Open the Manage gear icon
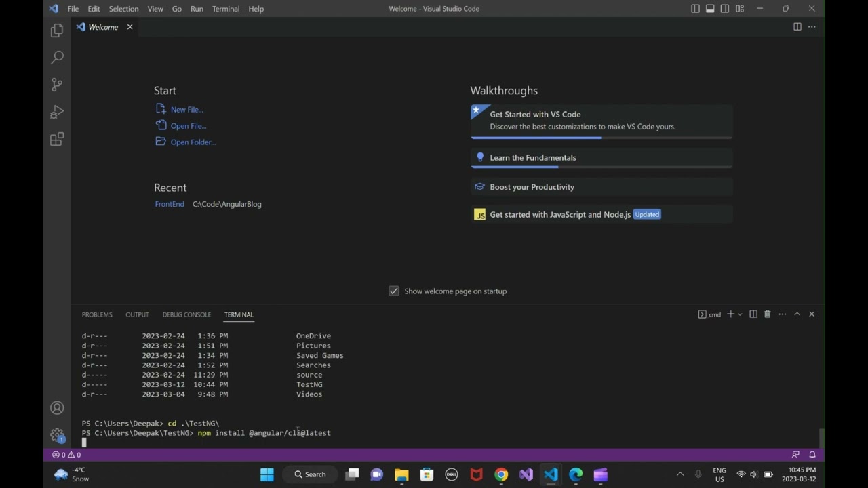This screenshot has height=488, width=868. (x=57, y=435)
